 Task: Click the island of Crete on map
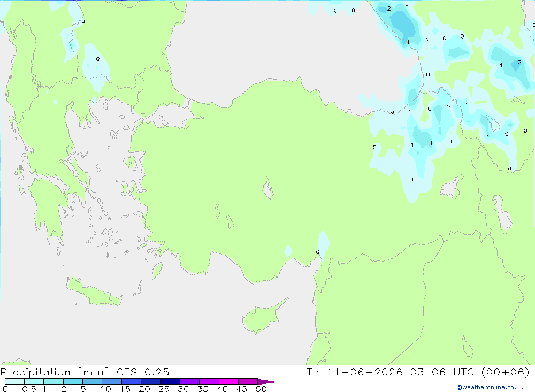94,291
